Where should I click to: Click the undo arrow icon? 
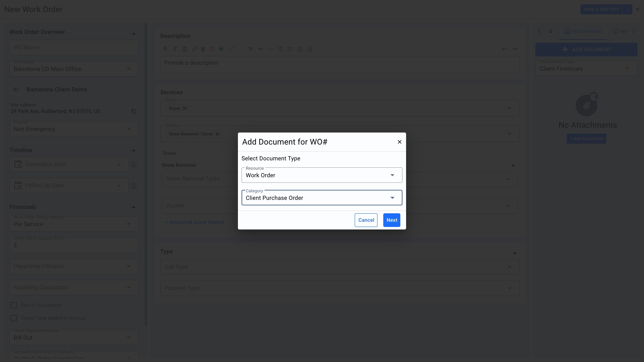[x=505, y=49]
